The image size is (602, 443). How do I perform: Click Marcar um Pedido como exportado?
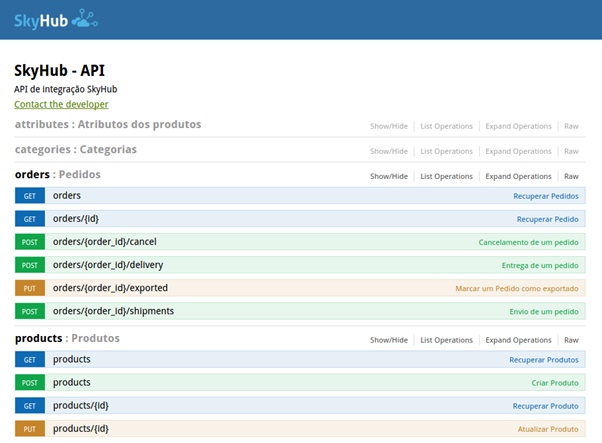(517, 288)
